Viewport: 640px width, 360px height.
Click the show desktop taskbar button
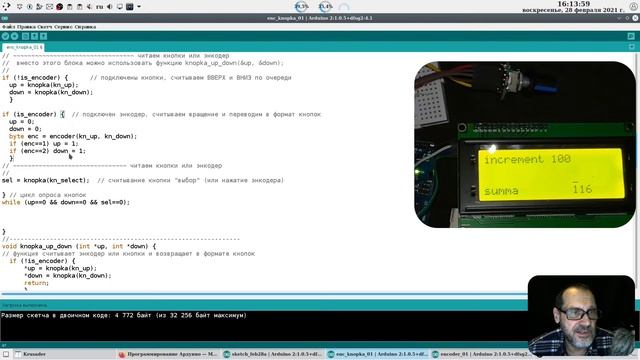coord(6,354)
